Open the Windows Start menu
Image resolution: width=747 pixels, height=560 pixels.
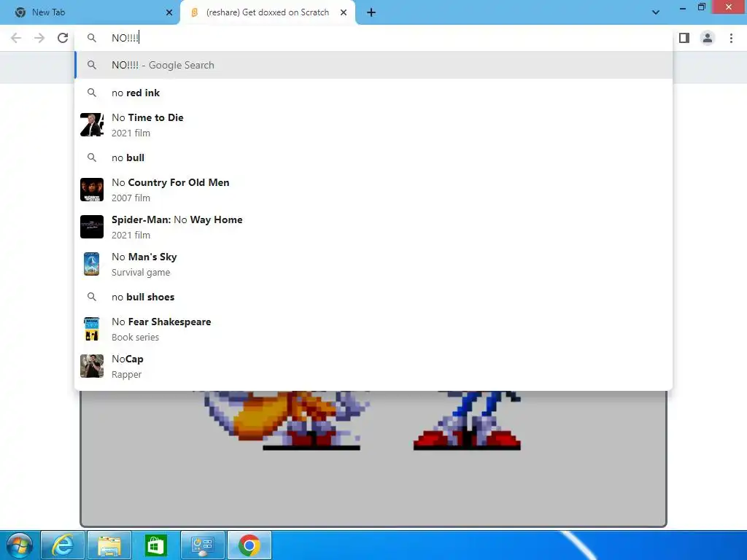(x=20, y=545)
